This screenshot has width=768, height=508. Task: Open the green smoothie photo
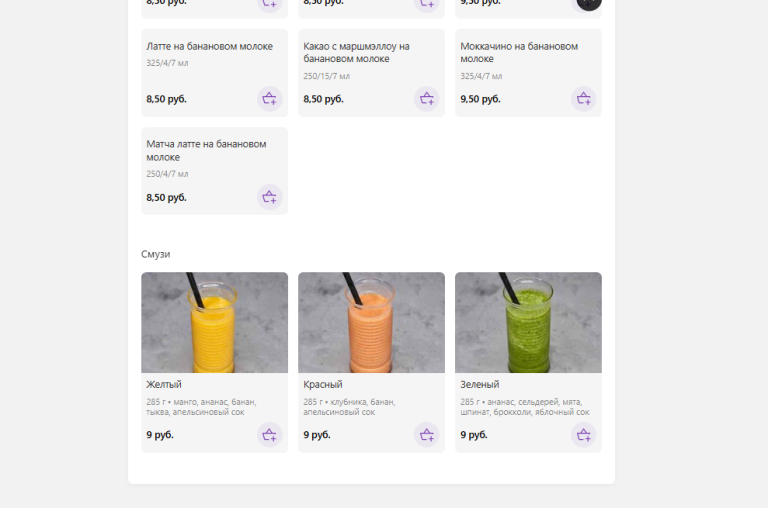coord(528,322)
